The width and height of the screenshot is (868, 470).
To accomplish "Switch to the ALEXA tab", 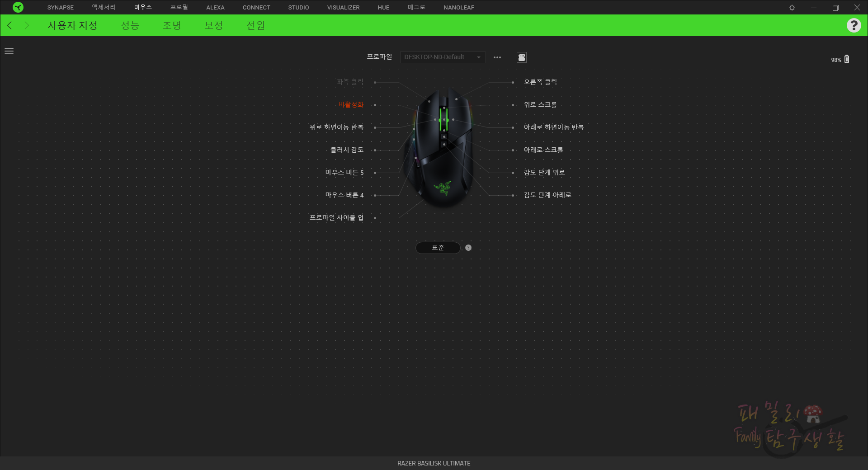I will click(215, 8).
